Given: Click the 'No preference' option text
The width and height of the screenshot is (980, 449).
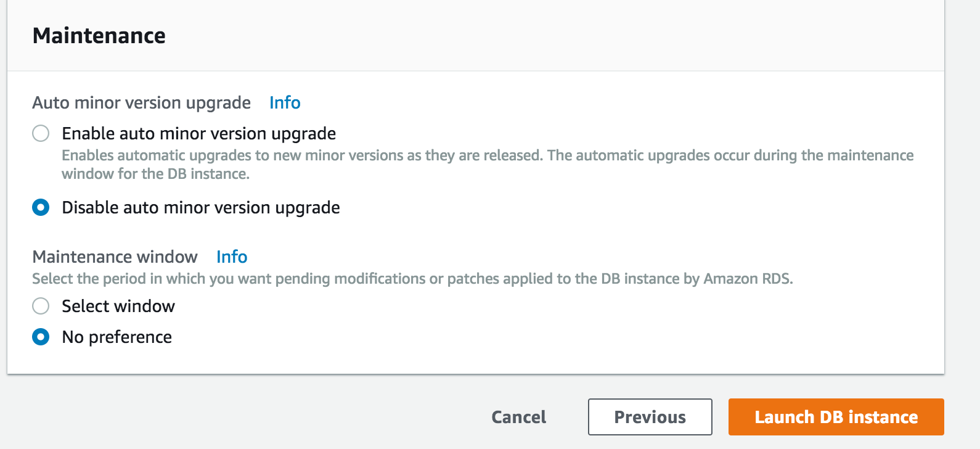Looking at the screenshot, I should point(117,337).
